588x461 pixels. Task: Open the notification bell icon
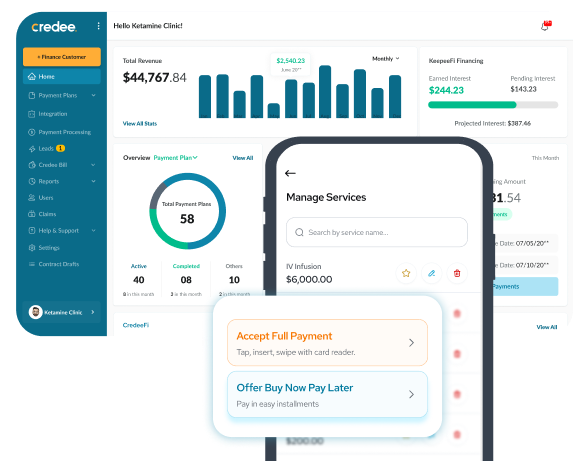tap(545, 26)
